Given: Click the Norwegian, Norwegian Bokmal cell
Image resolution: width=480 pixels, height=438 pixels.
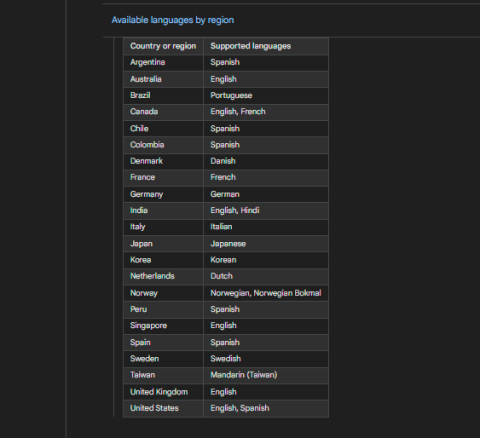Looking at the screenshot, I should 266,293.
